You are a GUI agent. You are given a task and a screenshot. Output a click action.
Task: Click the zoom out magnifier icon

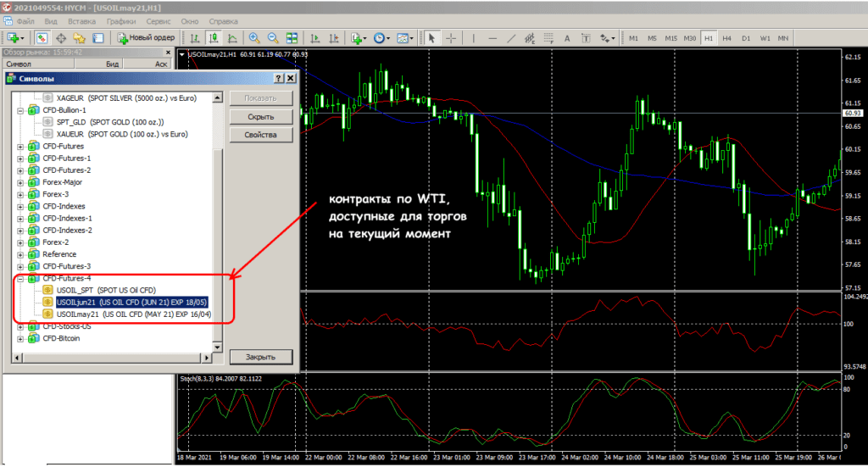pos(273,38)
